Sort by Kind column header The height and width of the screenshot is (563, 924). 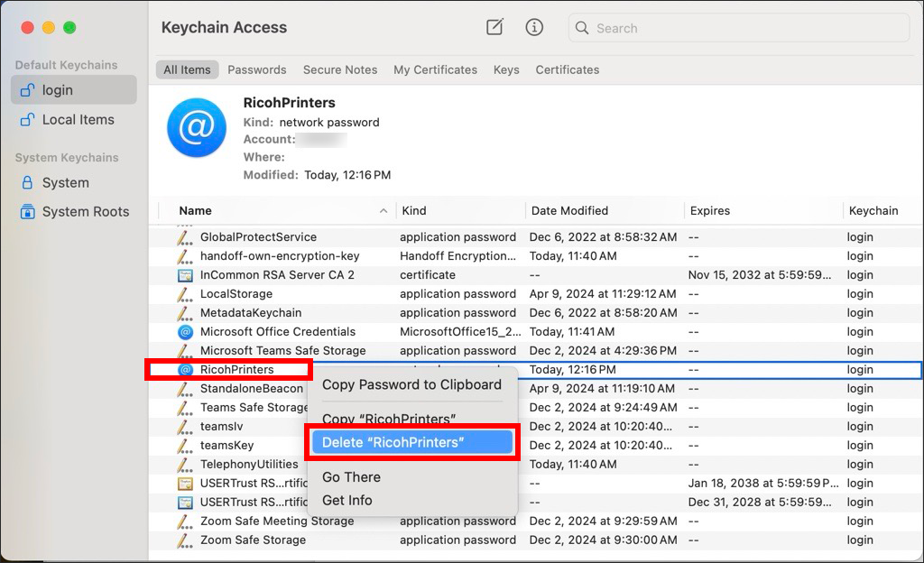414,210
